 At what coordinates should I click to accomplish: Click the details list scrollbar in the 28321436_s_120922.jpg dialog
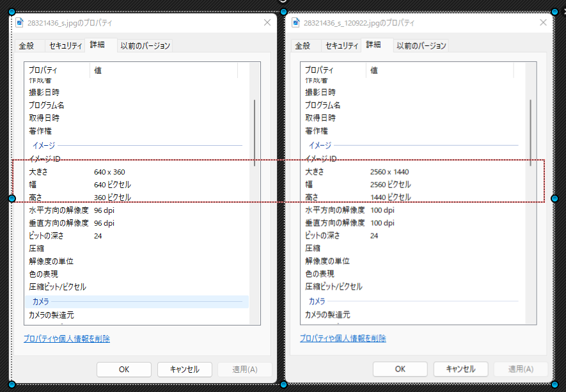pyautogui.click(x=531, y=132)
